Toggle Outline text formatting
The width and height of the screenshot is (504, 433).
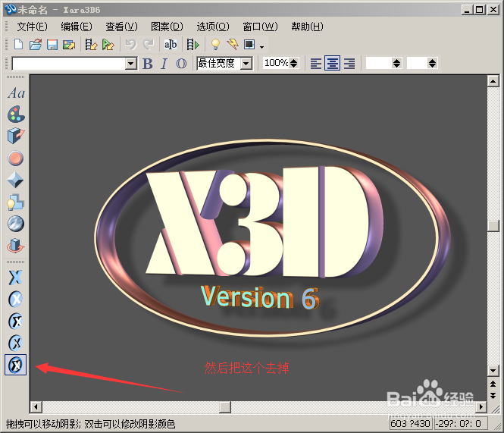click(x=181, y=64)
